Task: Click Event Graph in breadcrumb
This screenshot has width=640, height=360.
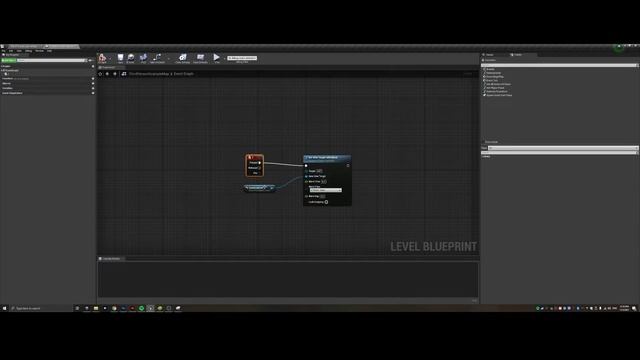Action: tap(184, 74)
